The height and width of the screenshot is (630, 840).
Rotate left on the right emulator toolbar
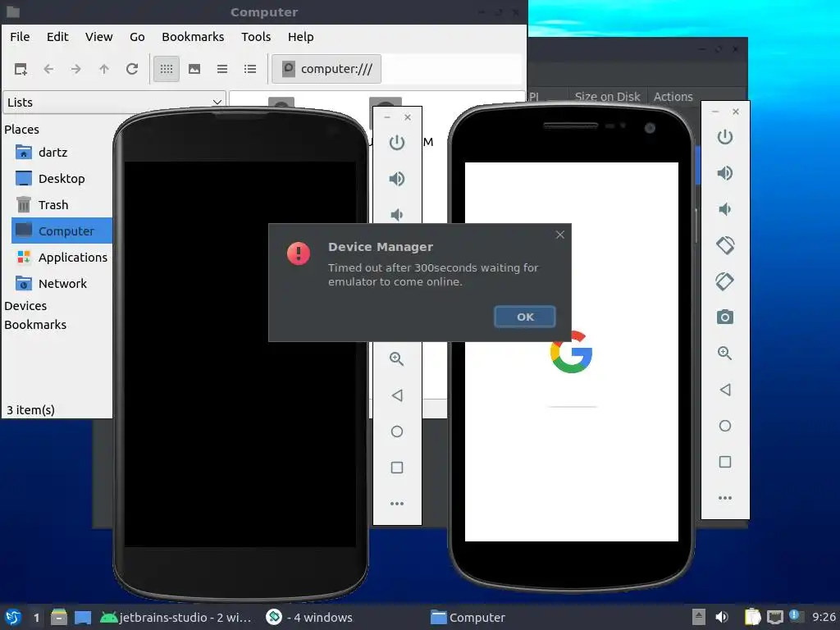coord(725,245)
